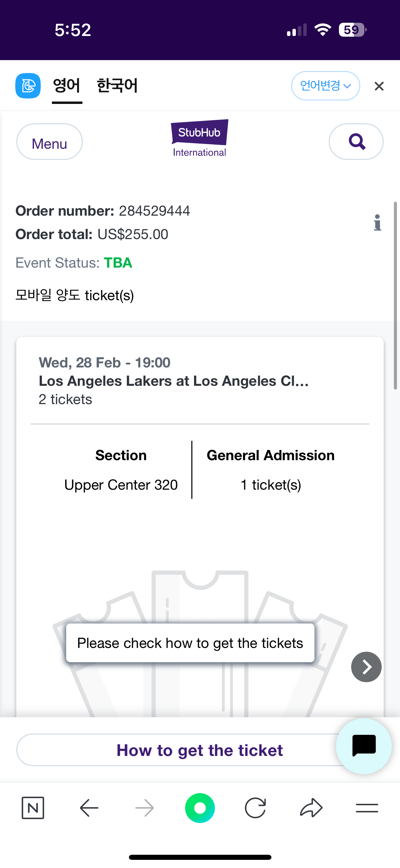Open Naver home via N icon
The height and width of the screenshot is (868, 400).
(33, 808)
